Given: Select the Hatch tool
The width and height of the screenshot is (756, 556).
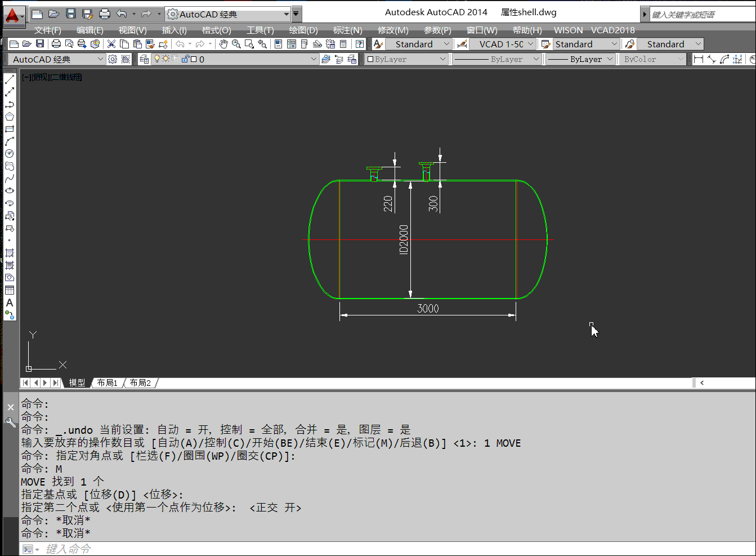Looking at the screenshot, I should 10,253.
